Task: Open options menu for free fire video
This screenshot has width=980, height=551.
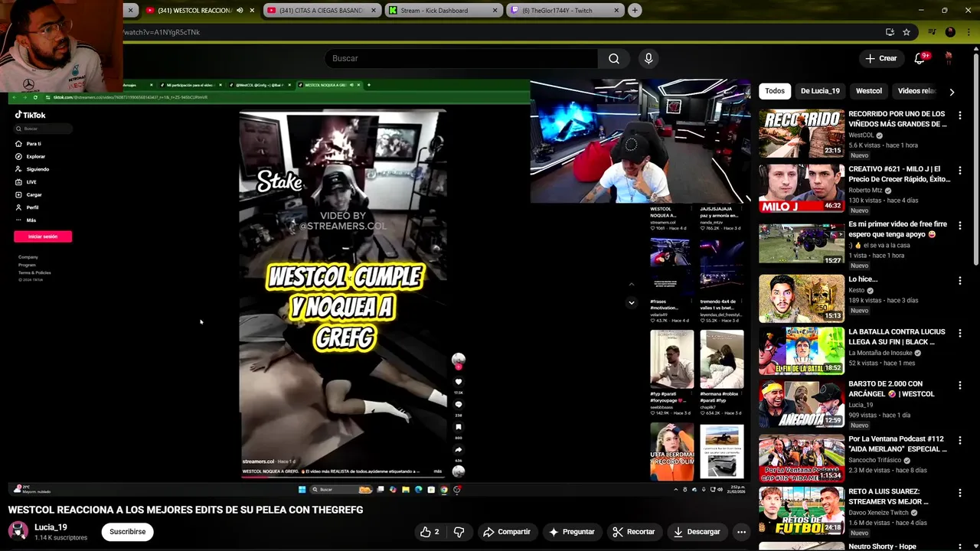Action: (959, 226)
